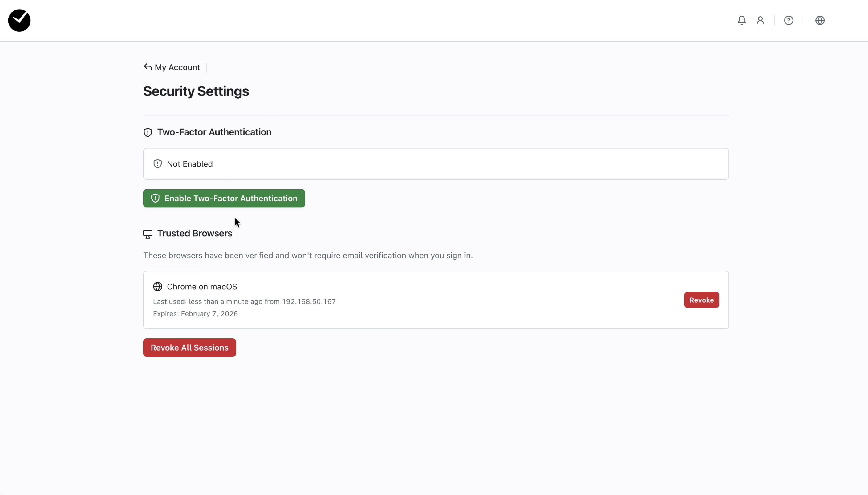Click the Chrome on macOS entry title
Viewport: 868px width, 495px height.
point(202,287)
